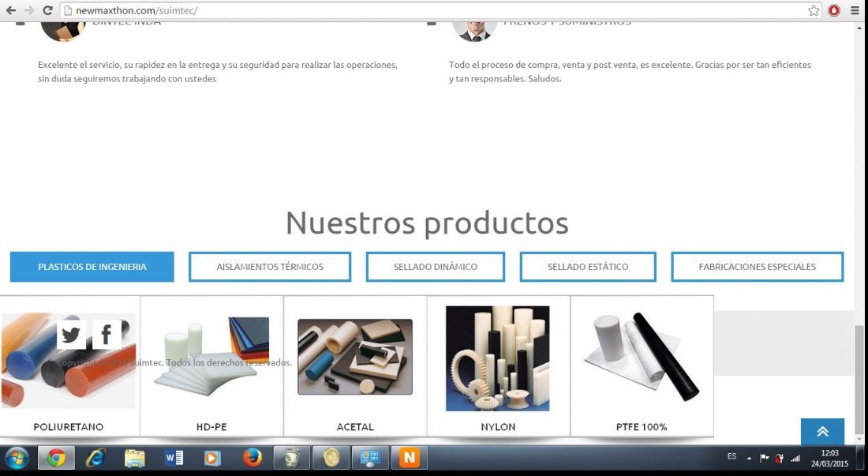
Task: Click the ES language indicator
Action: click(731, 456)
